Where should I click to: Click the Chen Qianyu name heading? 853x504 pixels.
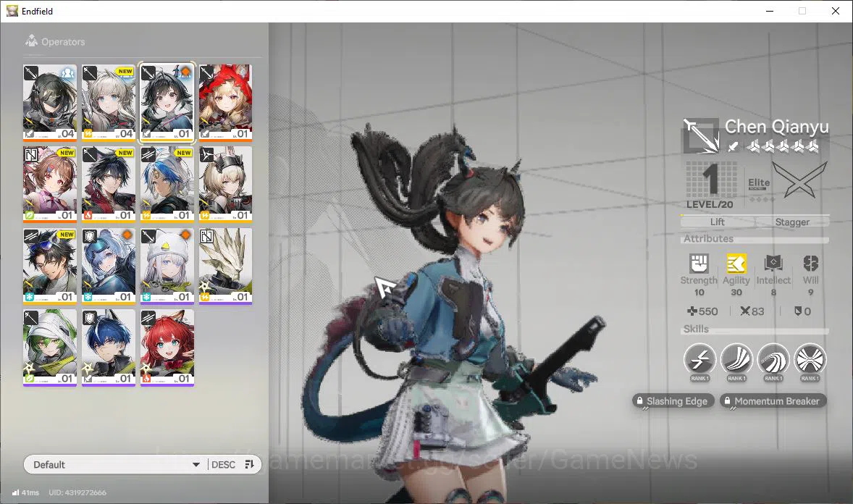click(x=777, y=127)
